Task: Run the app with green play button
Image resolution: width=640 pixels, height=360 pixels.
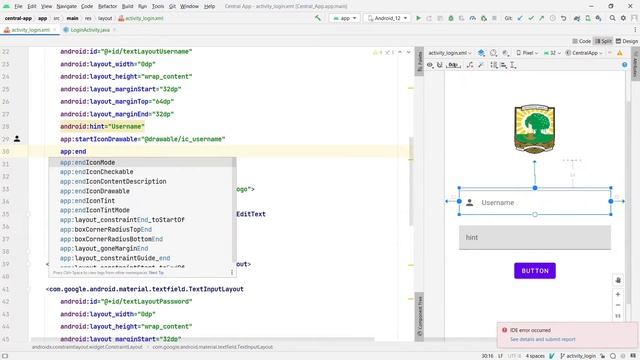Action: coord(418,18)
